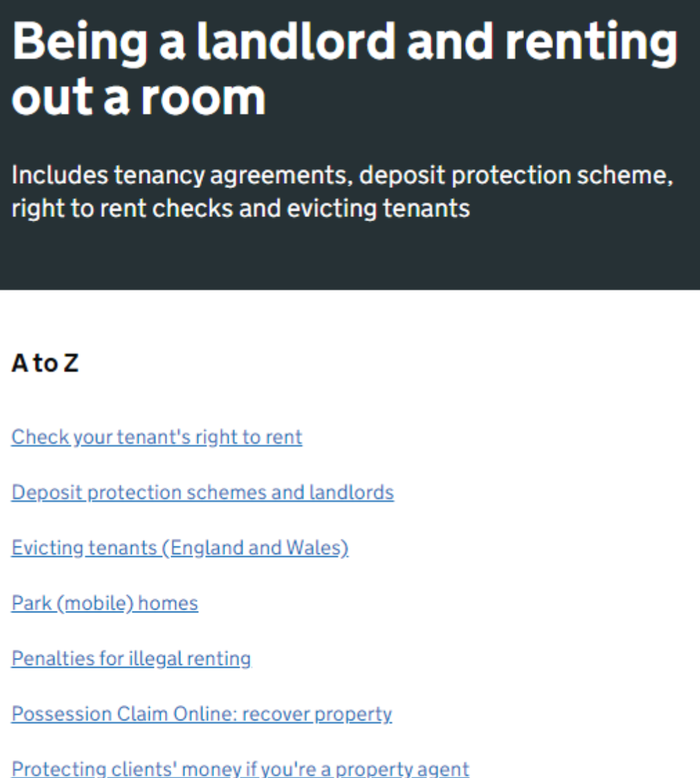The image size is (700, 778).
Task: Click 'deposit protection scheme' in the header description
Action: (x=515, y=175)
